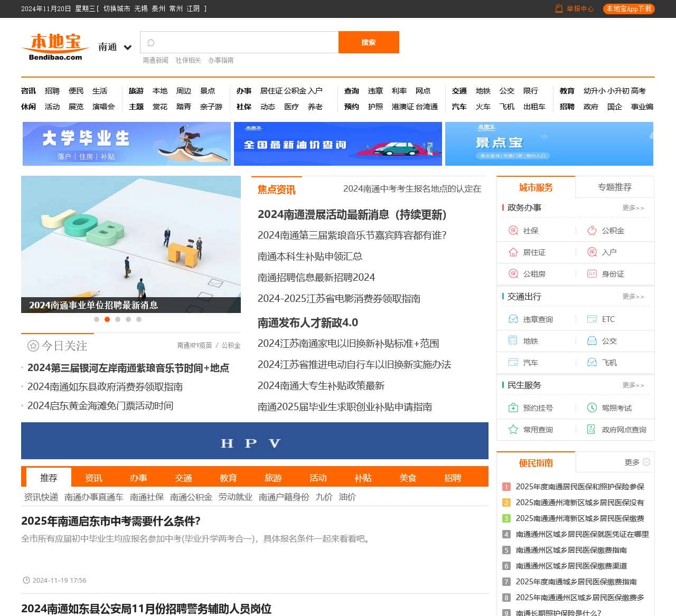This screenshot has height=616, width=676.
Task: Click the 预约挂号 medical icon
Action: pyautogui.click(x=513, y=408)
